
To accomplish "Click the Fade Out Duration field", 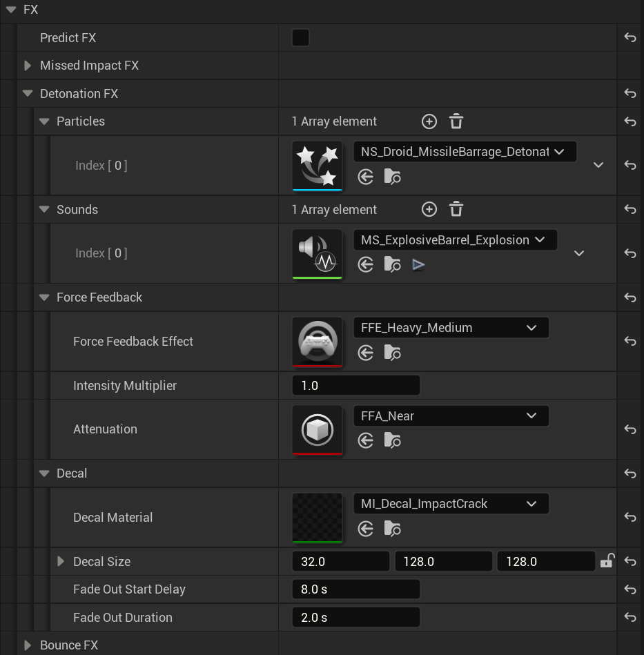I will tap(356, 618).
